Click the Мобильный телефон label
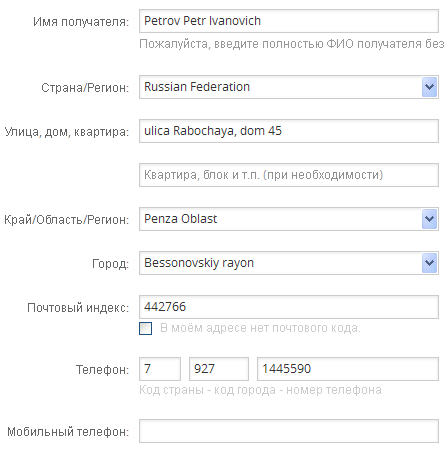Viewport: 448px width, 452px height. point(68,432)
